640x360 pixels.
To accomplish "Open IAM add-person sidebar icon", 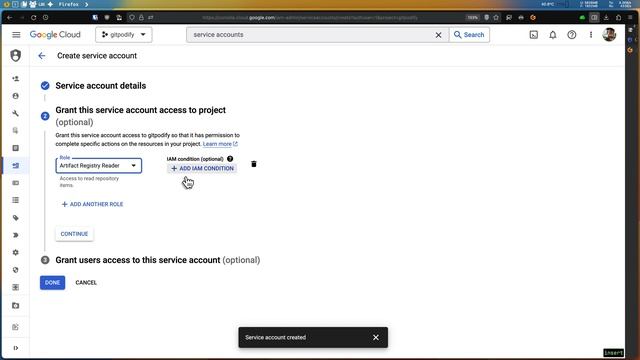I will tap(16, 78).
